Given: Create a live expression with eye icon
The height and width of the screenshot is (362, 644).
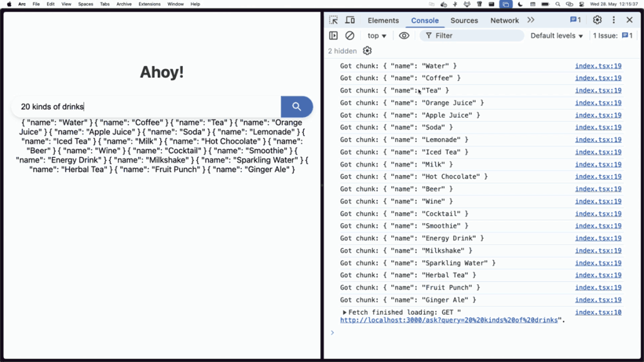Looking at the screenshot, I should point(404,36).
